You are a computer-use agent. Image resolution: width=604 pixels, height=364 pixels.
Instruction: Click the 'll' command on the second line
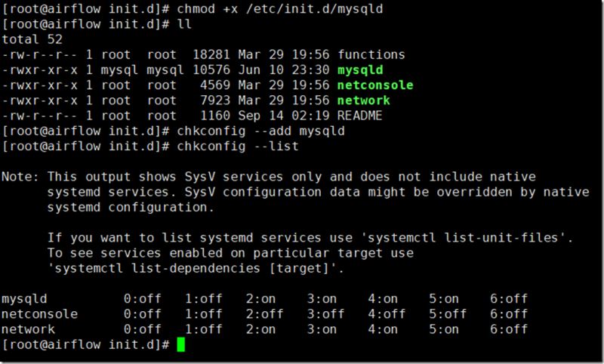coord(182,24)
